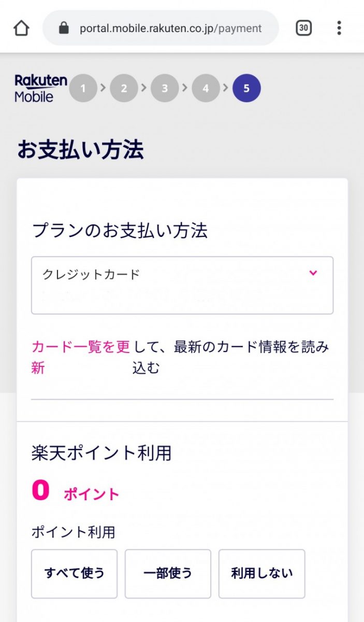The width and height of the screenshot is (364, 622).
Task: Choose すべて使う point usage option
Action: pyautogui.click(x=75, y=573)
